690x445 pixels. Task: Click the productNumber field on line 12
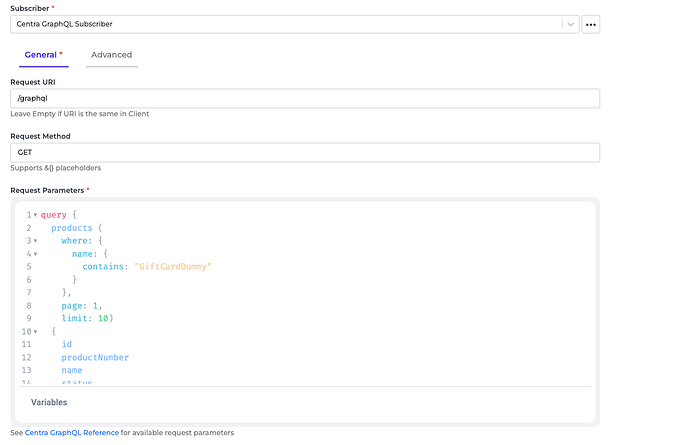[95, 357]
